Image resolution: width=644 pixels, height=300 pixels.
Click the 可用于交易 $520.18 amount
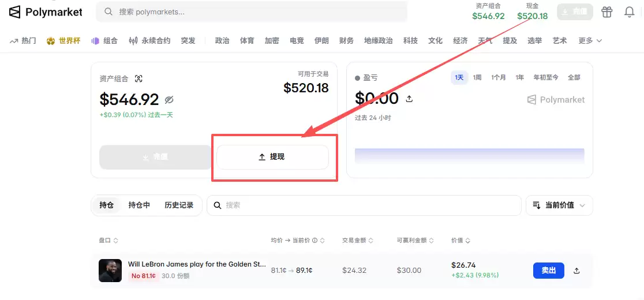click(306, 88)
